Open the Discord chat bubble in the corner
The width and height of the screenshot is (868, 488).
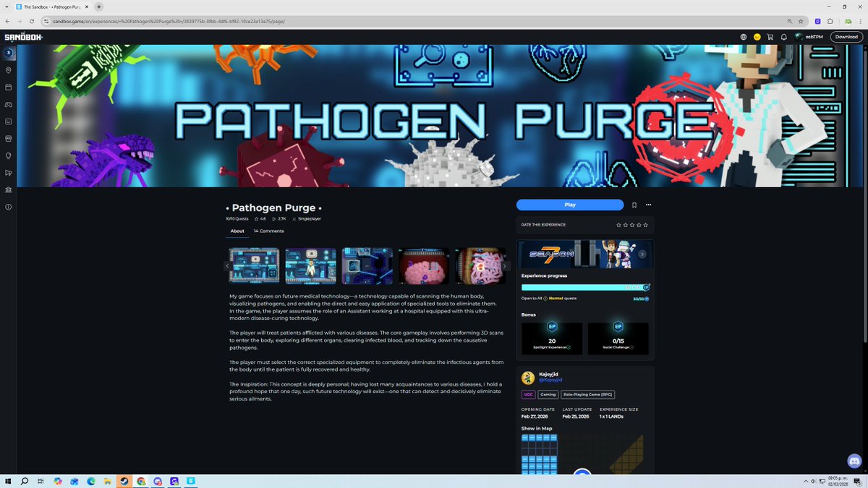854,461
